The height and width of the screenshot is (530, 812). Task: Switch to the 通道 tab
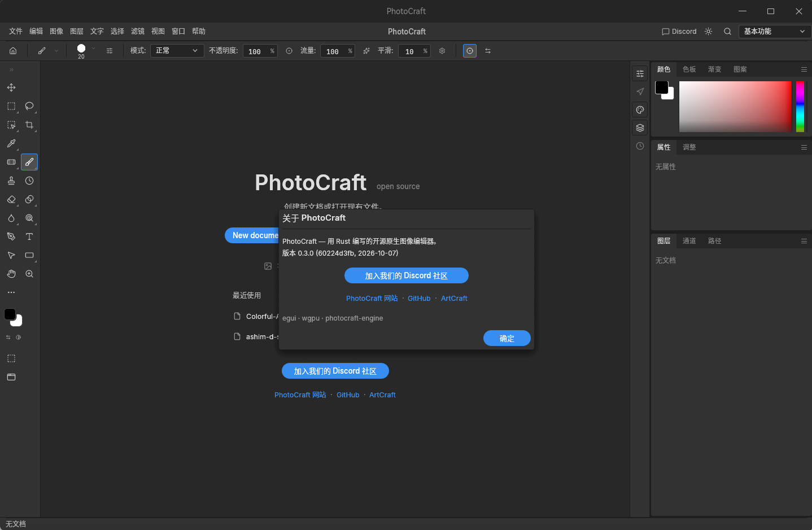(x=689, y=241)
